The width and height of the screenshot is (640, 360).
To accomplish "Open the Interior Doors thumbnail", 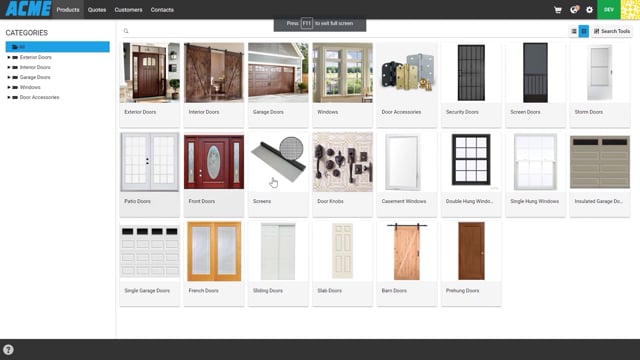I will tap(214, 73).
